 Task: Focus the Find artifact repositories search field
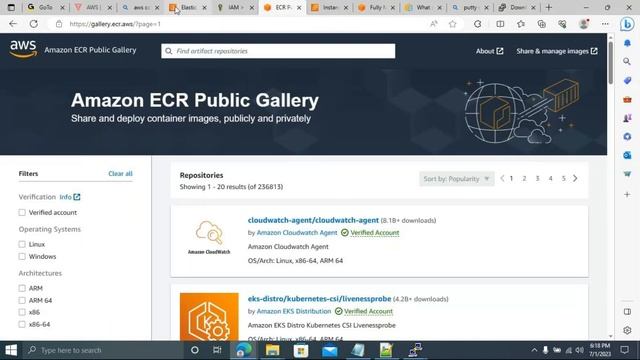coord(278,51)
